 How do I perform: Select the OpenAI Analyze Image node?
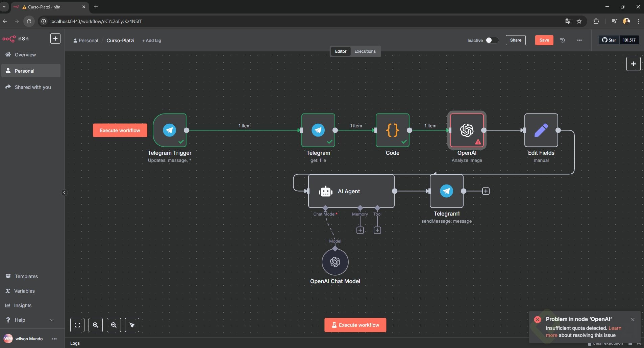[467, 130]
